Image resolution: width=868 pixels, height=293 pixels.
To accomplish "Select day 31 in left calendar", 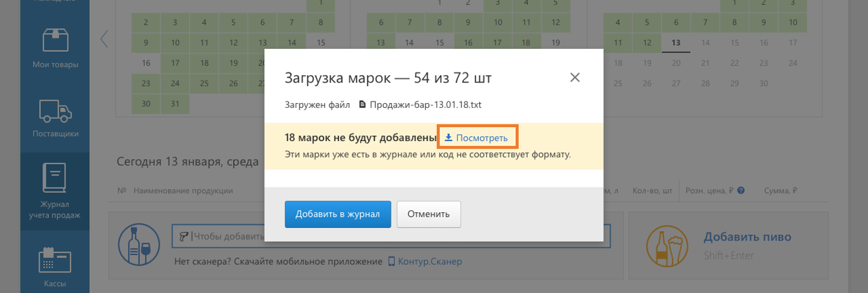I will [x=175, y=104].
